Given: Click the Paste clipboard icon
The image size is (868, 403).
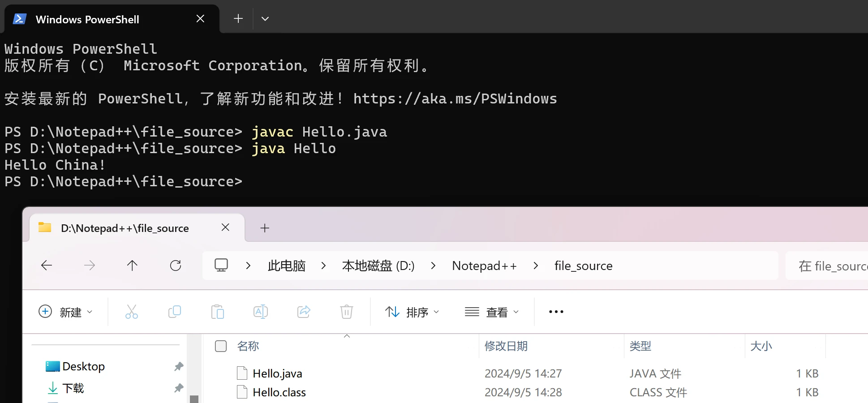Looking at the screenshot, I should tap(218, 312).
